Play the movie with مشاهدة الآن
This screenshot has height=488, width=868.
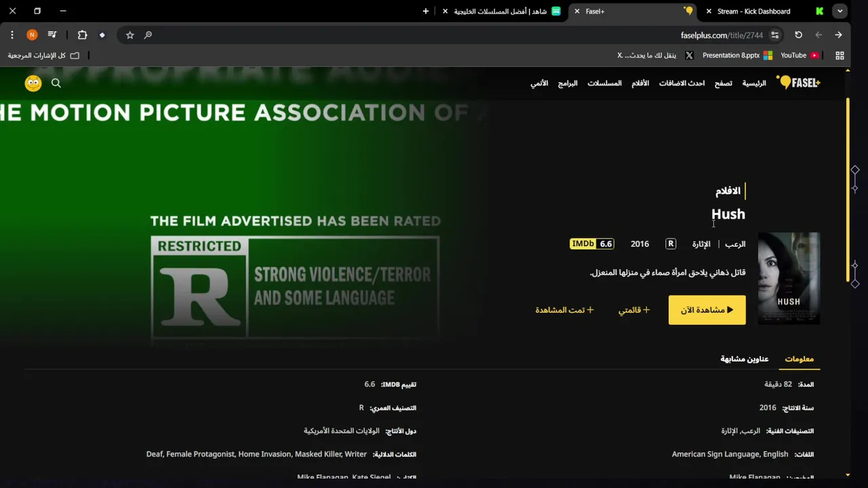(707, 310)
